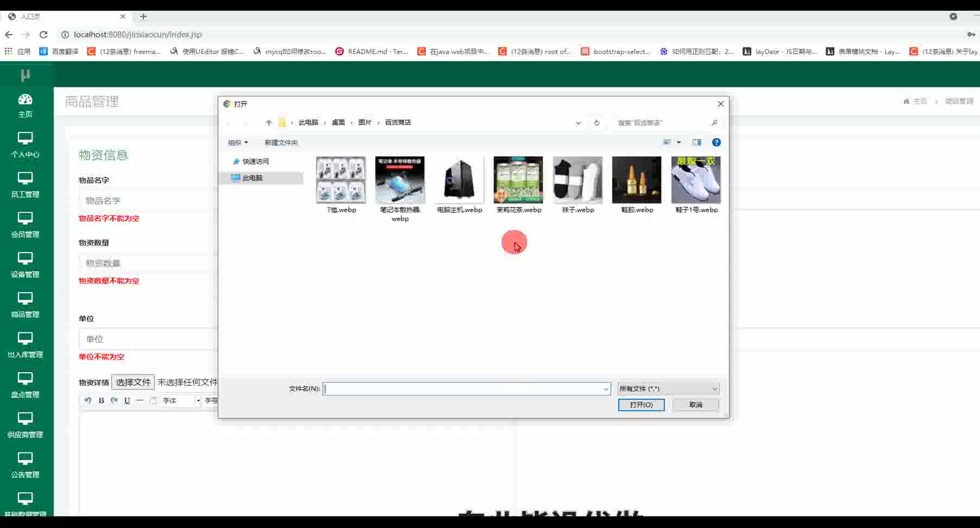Open 出入库管理 in the sidebar
Viewport: 980px width, 528px height.
pyautogui.click(x=25, y=345)
